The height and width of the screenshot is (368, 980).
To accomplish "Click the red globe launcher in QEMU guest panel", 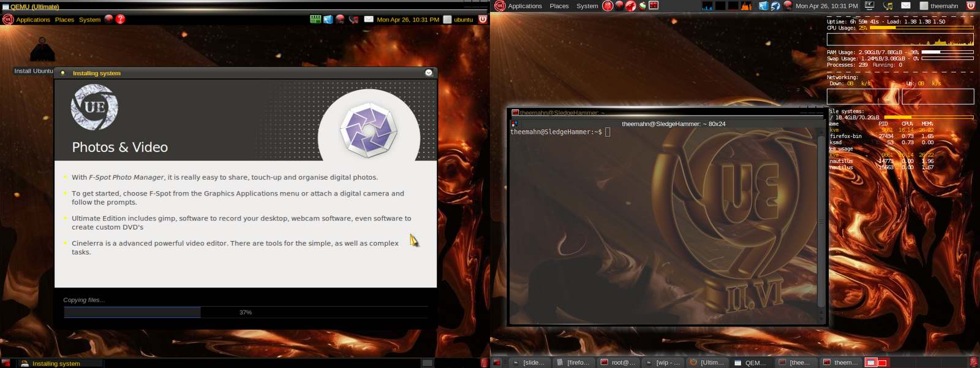I will click(x=109, y=18).
